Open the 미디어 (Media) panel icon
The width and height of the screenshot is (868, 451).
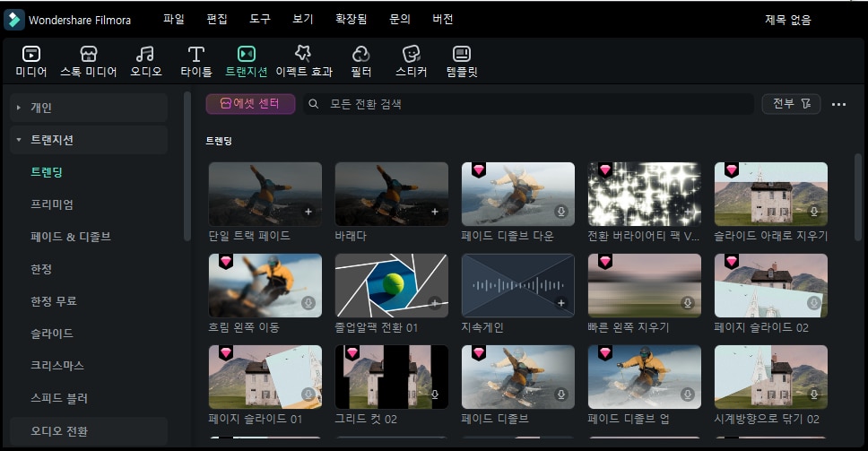pyautogui.click(x=30, y=56)
